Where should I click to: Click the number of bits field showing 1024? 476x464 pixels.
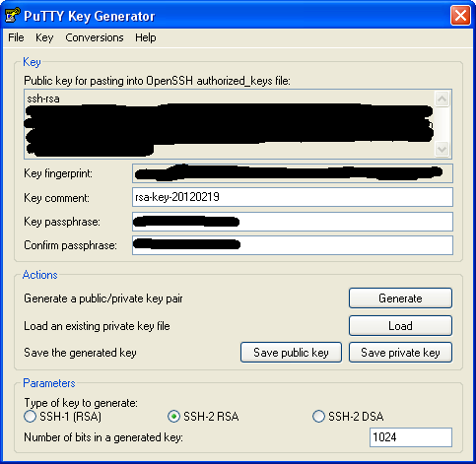[411, 437]
